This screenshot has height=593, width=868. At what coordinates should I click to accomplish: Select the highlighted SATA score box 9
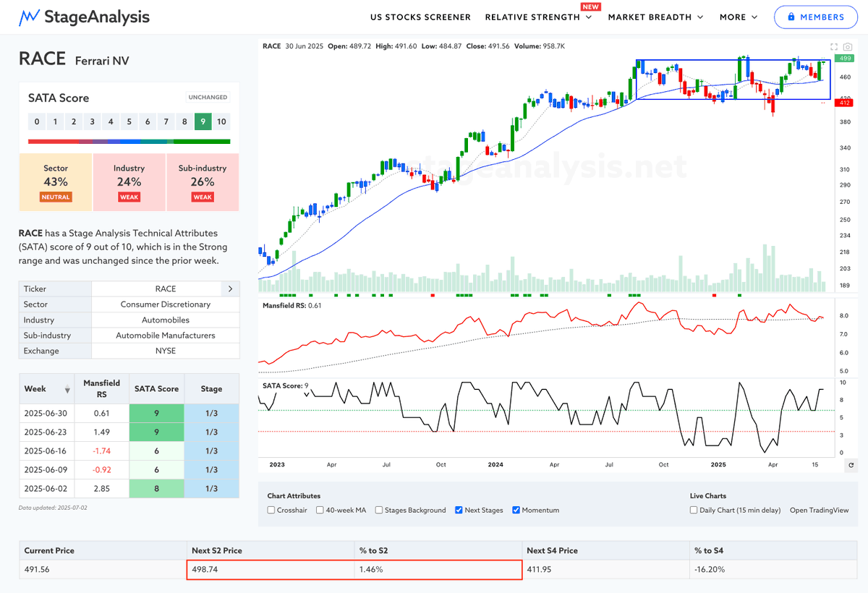point(203,121)
